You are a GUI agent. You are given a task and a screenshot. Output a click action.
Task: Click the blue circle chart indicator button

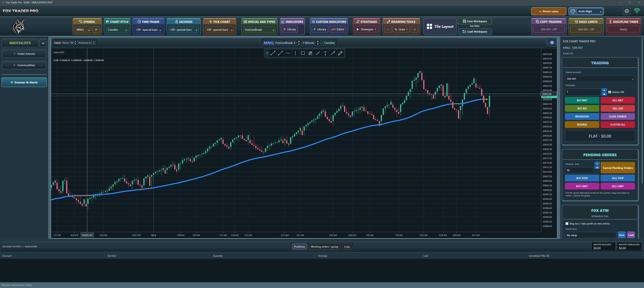point(552,43)
